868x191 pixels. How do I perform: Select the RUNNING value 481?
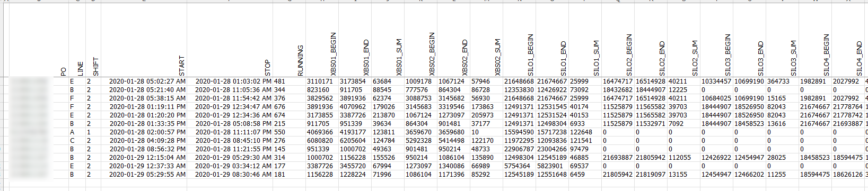[x=290, y=81]
